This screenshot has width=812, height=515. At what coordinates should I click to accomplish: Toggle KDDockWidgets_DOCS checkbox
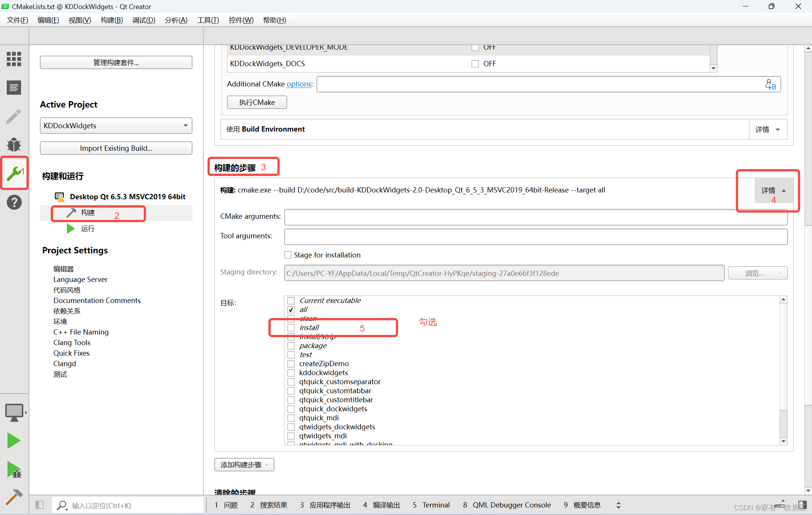pos(475,64)
